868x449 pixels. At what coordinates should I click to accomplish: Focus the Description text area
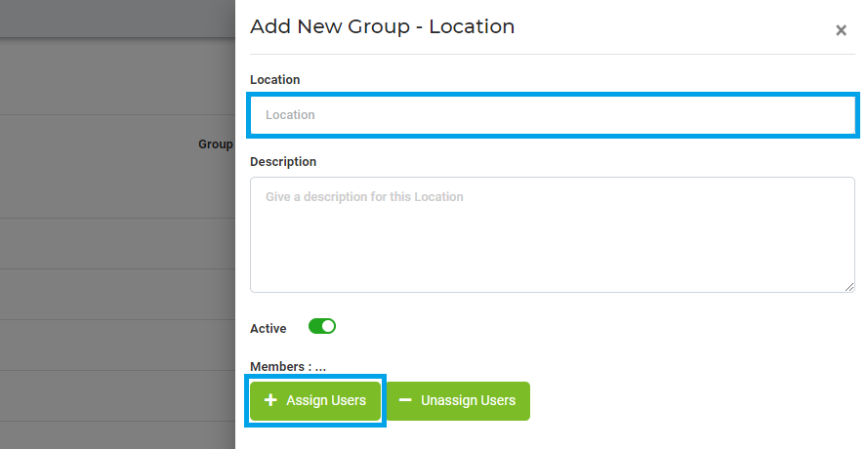point(553,234)
